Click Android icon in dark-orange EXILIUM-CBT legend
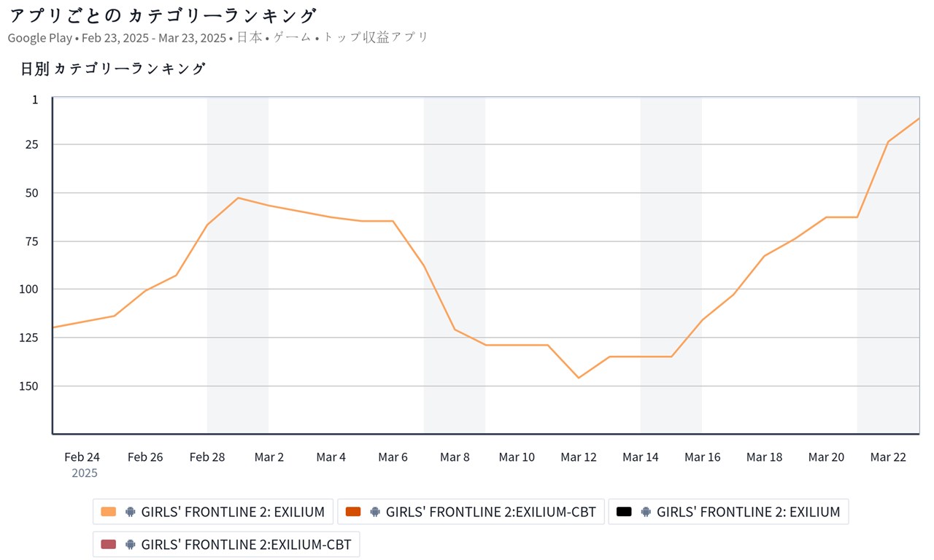 (x=375, y=512)
